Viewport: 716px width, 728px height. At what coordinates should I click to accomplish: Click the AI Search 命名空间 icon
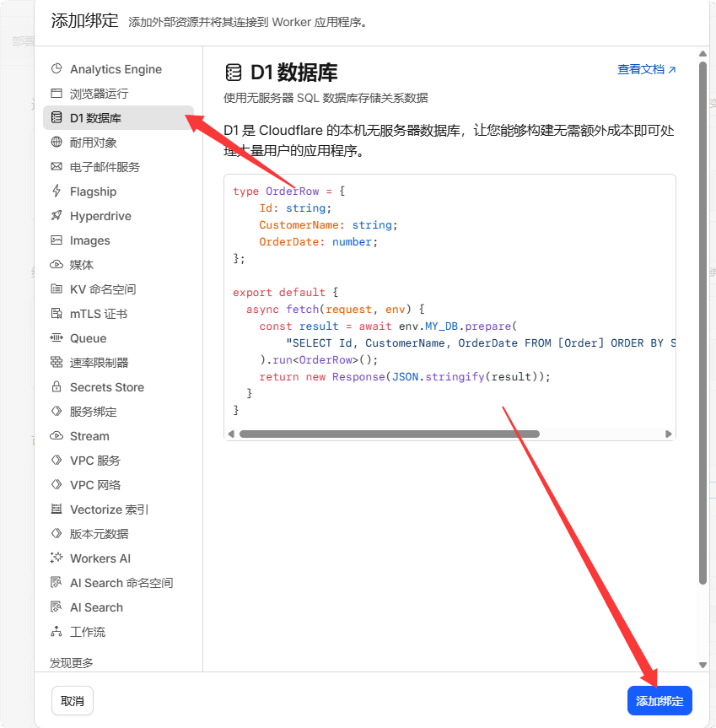click(57, 582)
